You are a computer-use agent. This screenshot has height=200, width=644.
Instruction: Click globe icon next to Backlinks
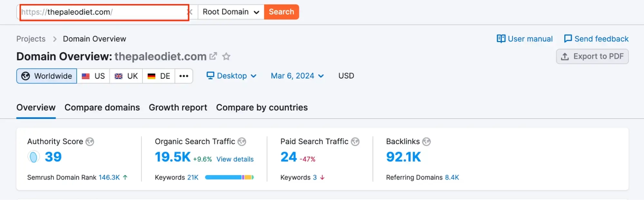[426, 142]
